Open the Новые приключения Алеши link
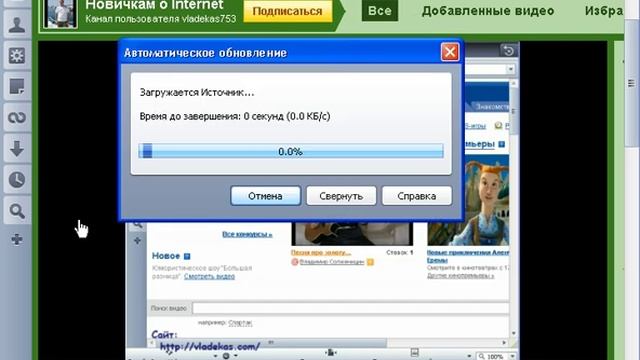The image size is (640, 360). tap(468, 256)
